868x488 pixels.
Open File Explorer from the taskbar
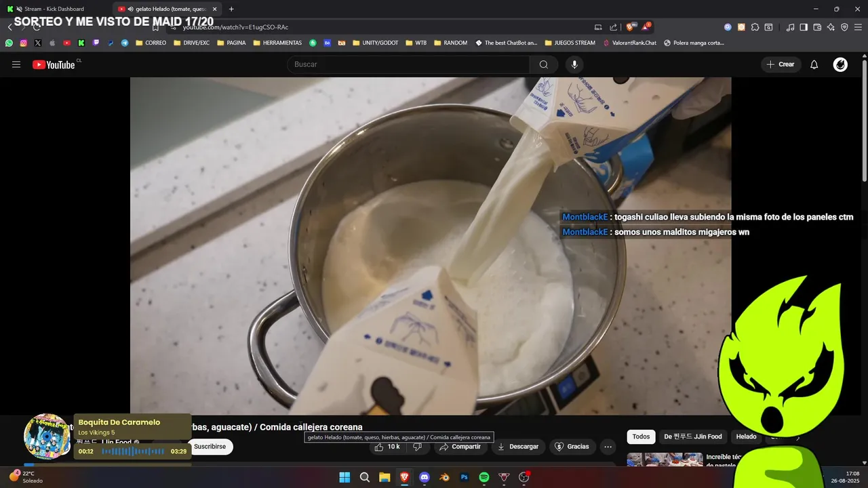click(x=384, y=477)
